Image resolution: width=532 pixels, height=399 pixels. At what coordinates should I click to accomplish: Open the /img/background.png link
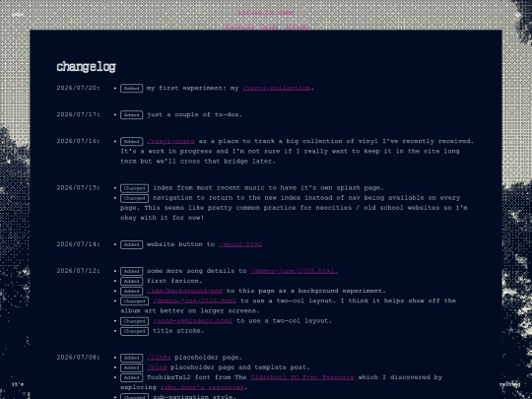click(185, 291)
